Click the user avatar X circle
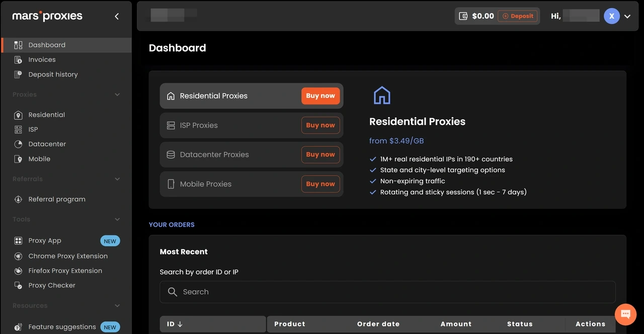This screenshot has height=334, width=644. [612, 16]
